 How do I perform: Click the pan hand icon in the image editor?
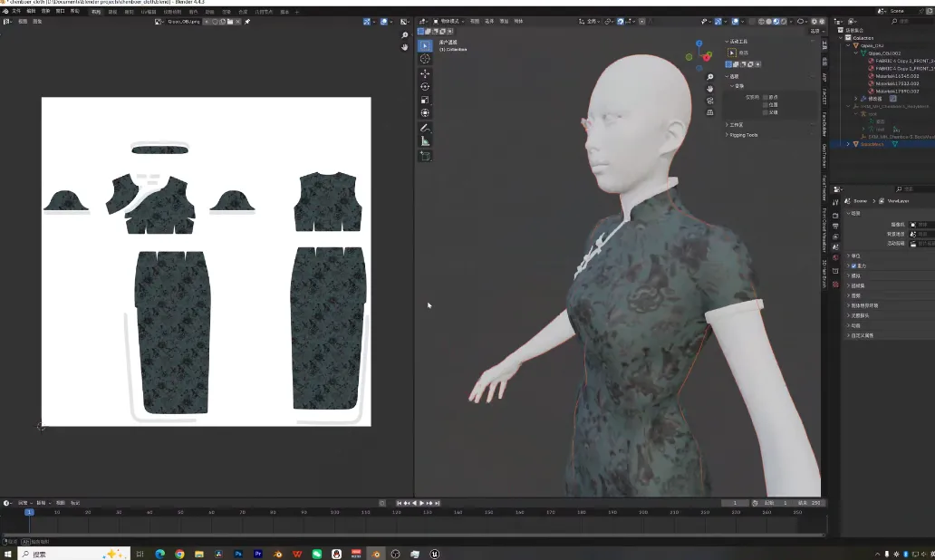405,47
